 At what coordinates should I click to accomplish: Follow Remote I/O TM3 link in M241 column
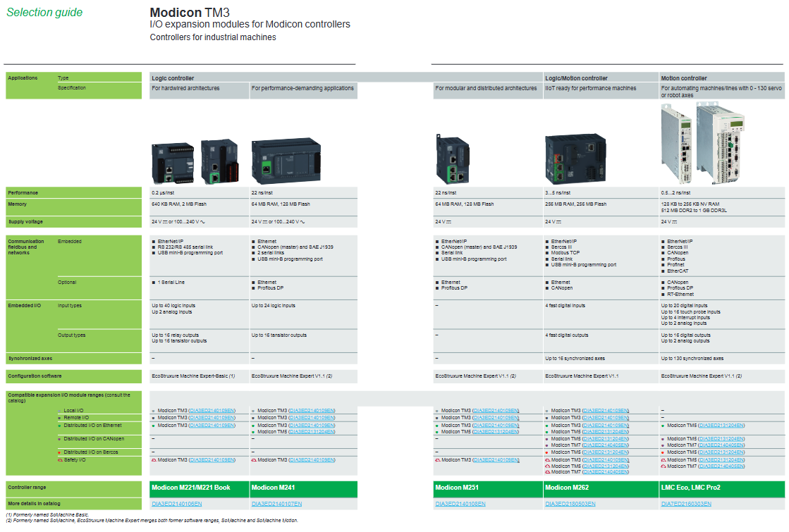pos(312,418)
